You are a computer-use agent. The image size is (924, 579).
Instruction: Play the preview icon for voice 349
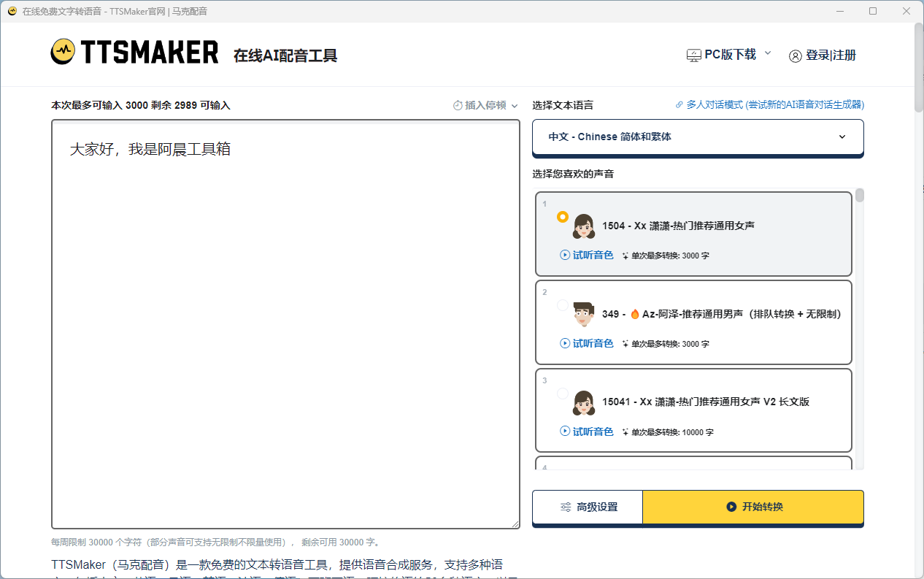click(x=565, y=343)
